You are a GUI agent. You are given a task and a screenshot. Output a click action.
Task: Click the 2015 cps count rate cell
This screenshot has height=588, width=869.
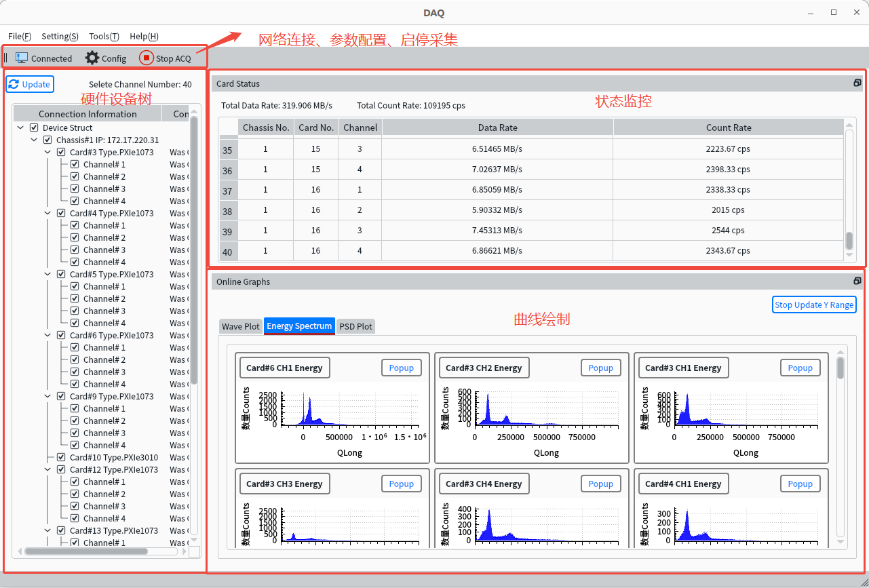[729, 210]
